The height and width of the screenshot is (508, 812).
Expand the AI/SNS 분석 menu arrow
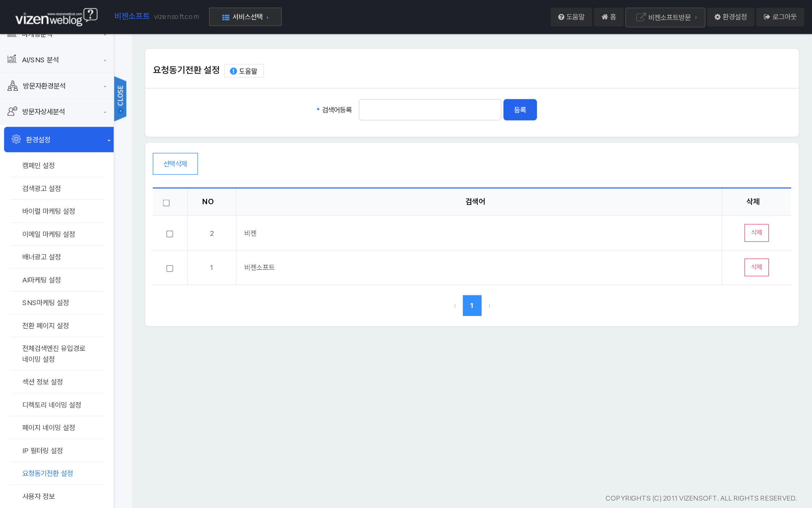click(105, 61)
